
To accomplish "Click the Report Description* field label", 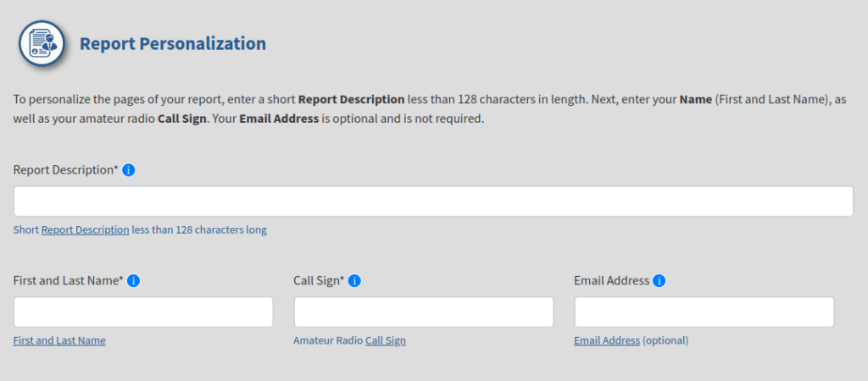I will (66, 170).
